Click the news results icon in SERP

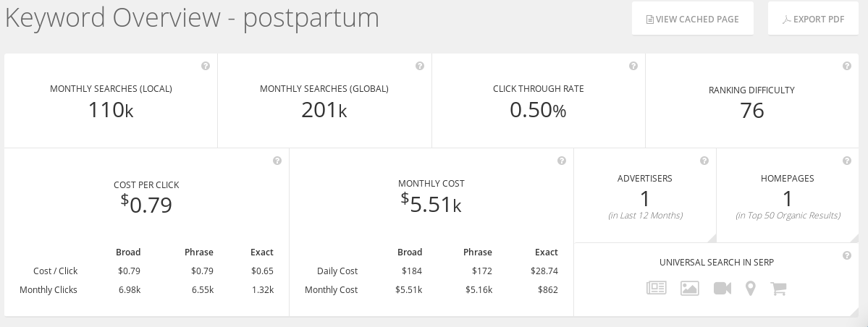click(x=657, y=288)
